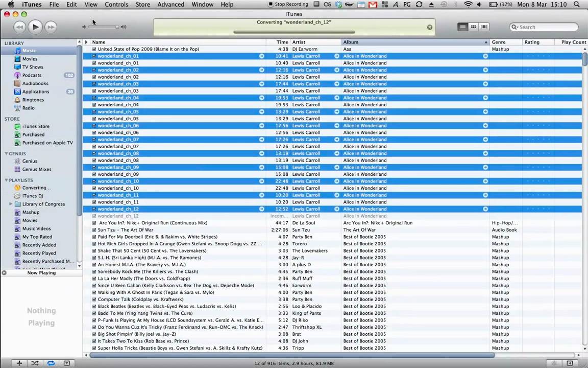Open the Store menu

point(142,5)
